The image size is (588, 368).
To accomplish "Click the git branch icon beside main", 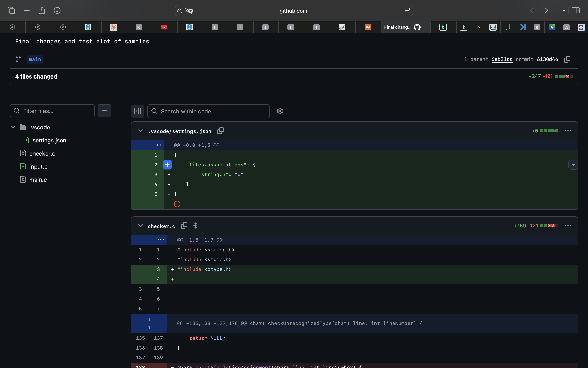I will [18, 59].
